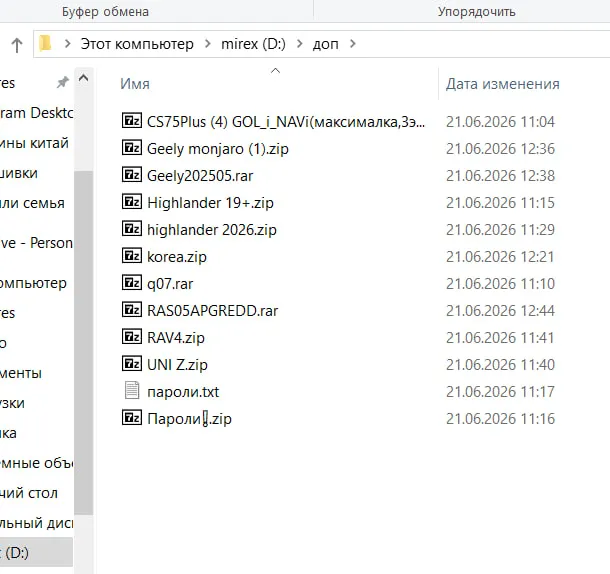Image resolution: width=610 pixels, height=574 pixels.
Task: Click date 21.06.2026 12:36
Action: pos(500,149)
